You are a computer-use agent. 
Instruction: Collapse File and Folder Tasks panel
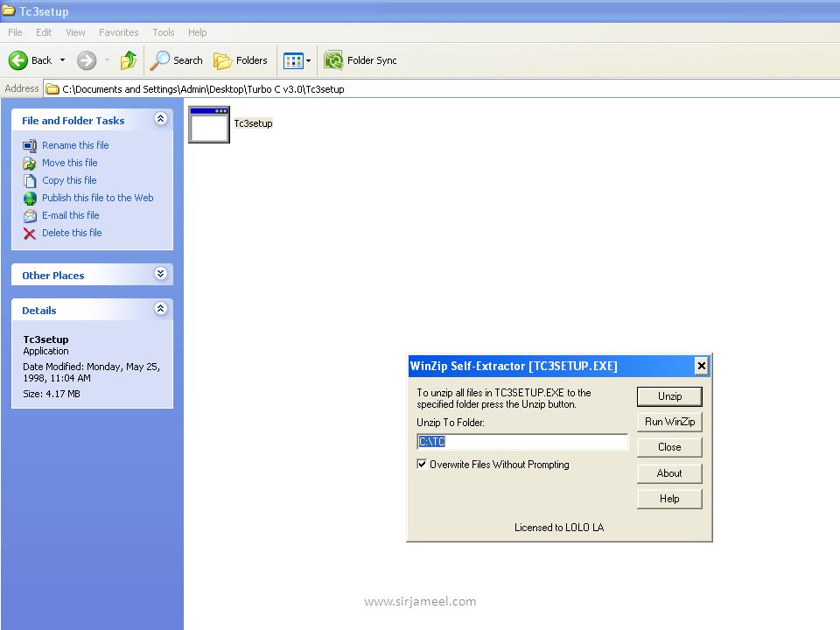pyautogui.click(x=160, y=119)
